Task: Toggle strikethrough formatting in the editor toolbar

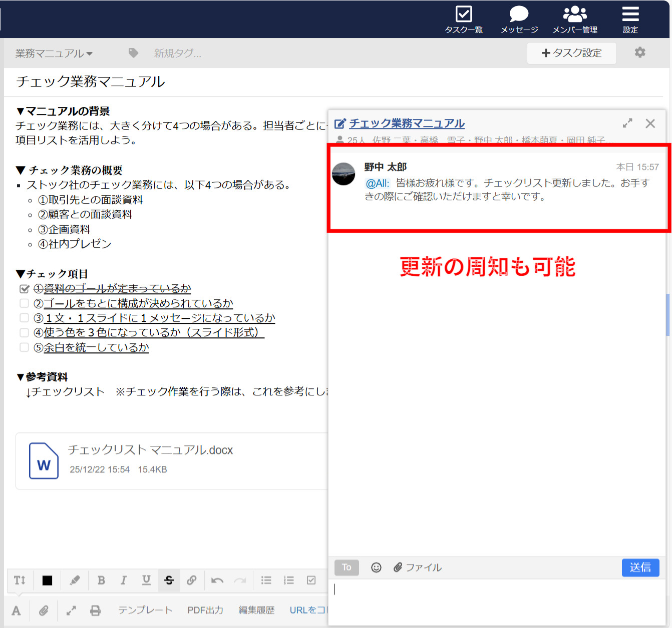Action: [169, 580]
